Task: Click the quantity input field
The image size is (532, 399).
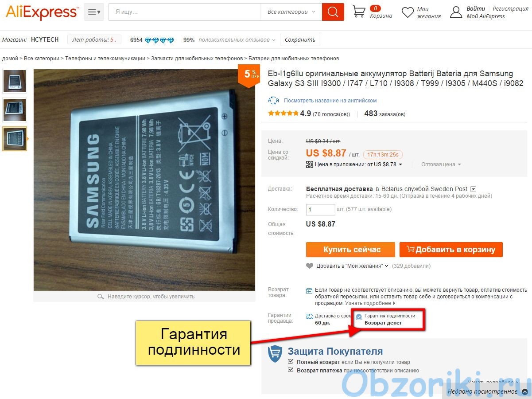Action: (321, 209)
